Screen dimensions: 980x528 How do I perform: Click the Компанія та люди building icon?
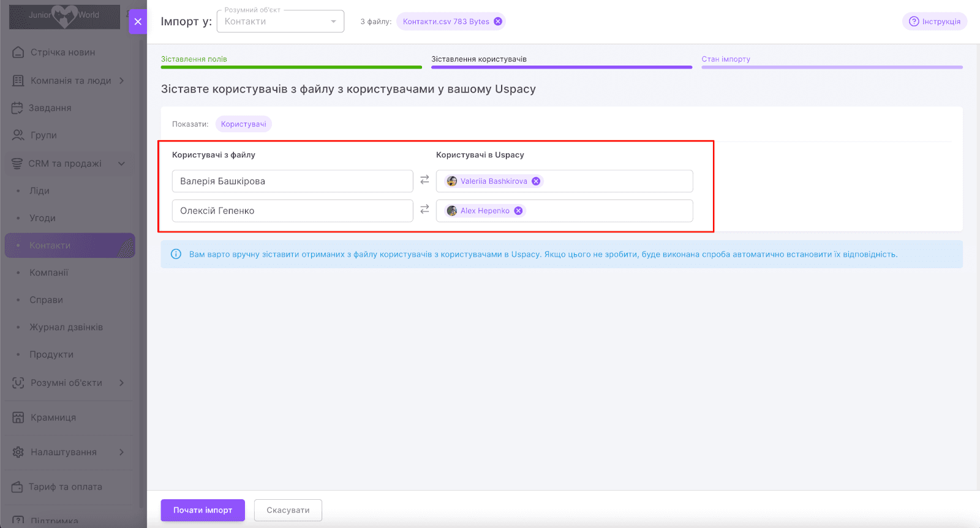click(18, 80)
